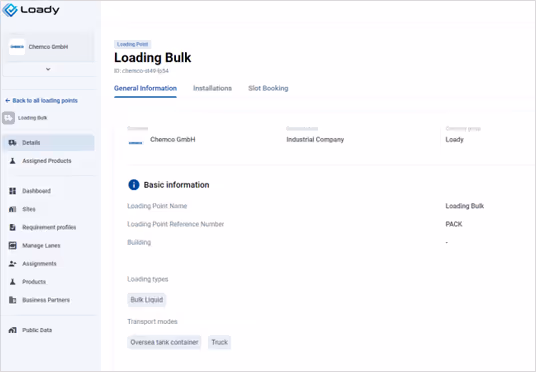Open Assigned Products flask icon

tap(12, 161)
